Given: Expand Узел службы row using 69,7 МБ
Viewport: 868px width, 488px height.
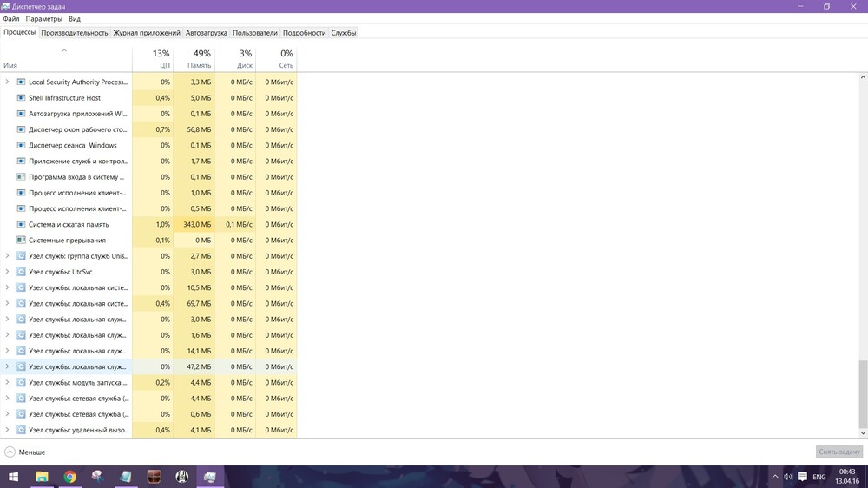Looking at the screenshot, I should click(7, 304).
